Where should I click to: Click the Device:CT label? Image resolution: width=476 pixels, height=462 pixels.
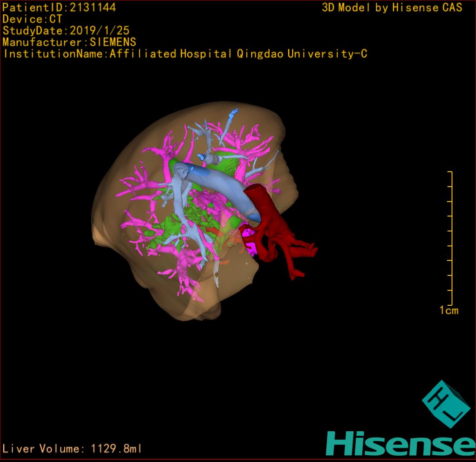(33, 19)
